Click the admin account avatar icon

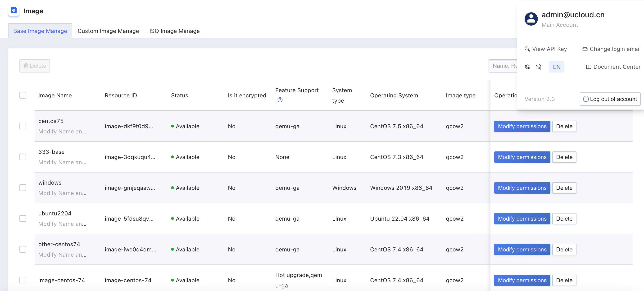531,19
